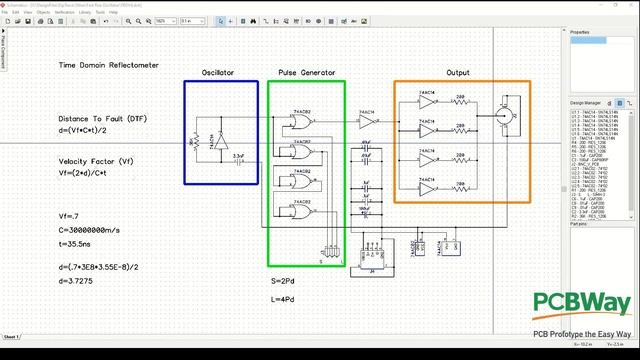Select C2 - 100uF capacitor in list
This screenshot has height=360, width=640.
click(590, 160)
